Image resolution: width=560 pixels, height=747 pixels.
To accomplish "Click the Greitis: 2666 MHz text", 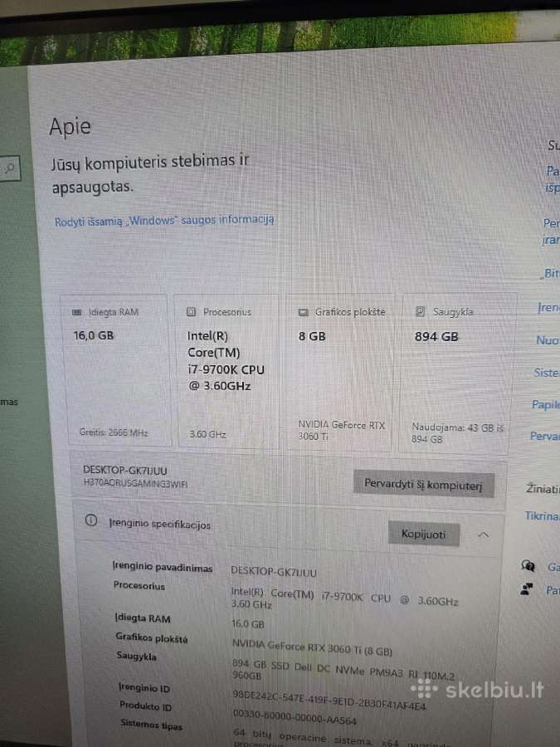I will pyautogui.click(x=114, y=432).
